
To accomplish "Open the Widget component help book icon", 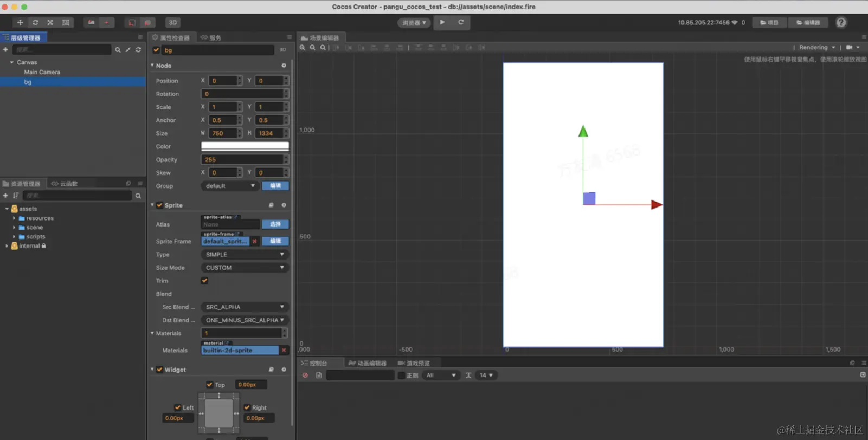I will pyautogui.click(x=271, y=370).
